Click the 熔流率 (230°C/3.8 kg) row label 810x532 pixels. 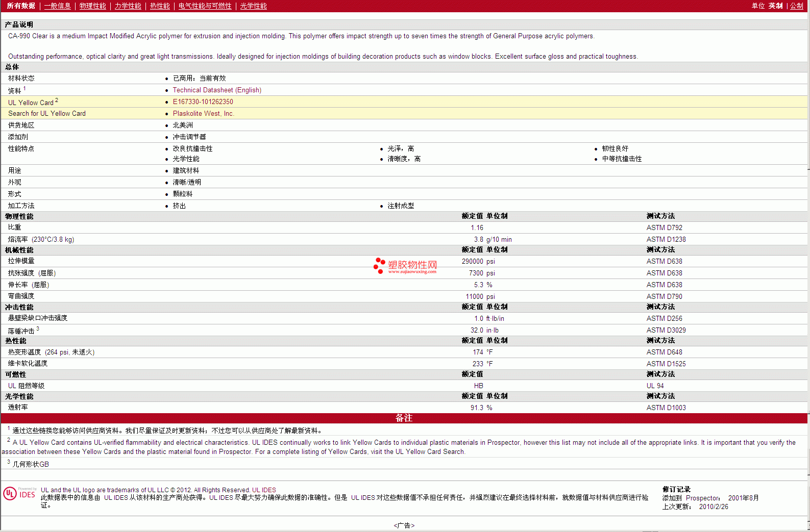point(41,239)
